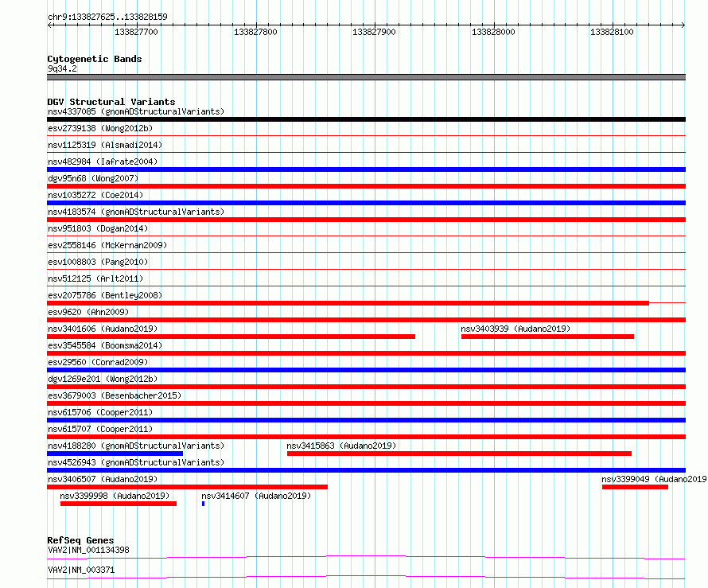Click the red bar under nsv615707
Screen dimensions: 708x588
tap(366, 437)
